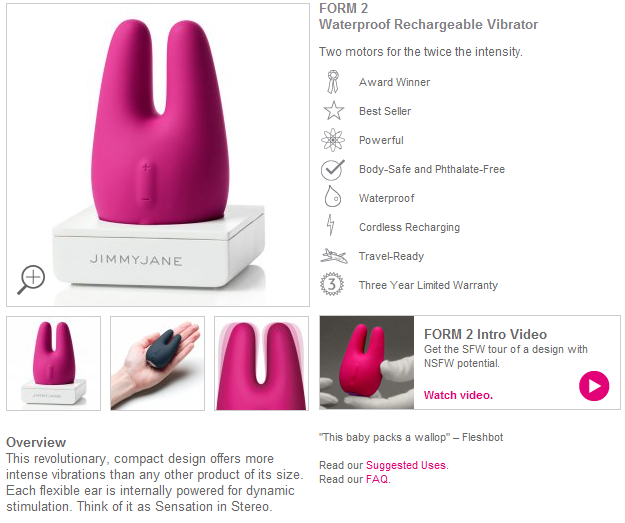Screen dimensions: 625x523
Task: Select the thumbnail showing product in hand
Action: tap(157, 363)
